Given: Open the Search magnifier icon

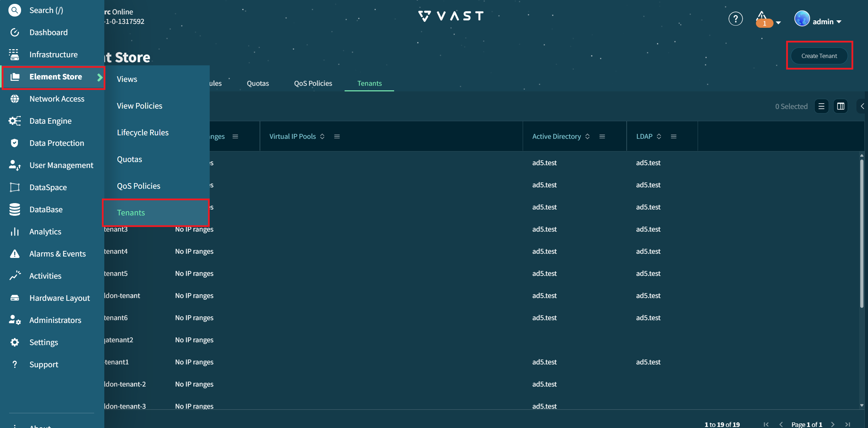Looking at the screenshot, I should 14,10.
